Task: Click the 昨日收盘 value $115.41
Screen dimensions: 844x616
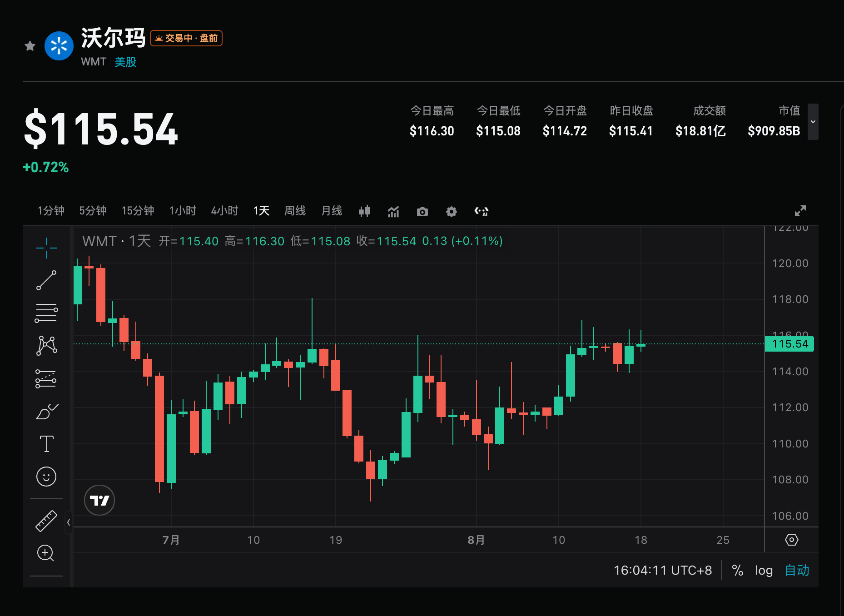Action: pos(631,131)
